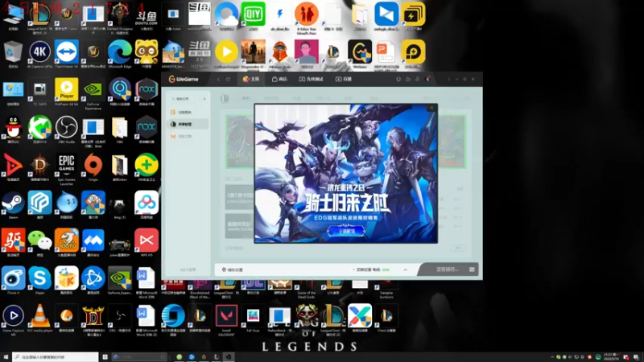Open Task View on the taskbar
The width and height of the screenshot is (644, 362).
pyautogui.click(x=105, y=356)
